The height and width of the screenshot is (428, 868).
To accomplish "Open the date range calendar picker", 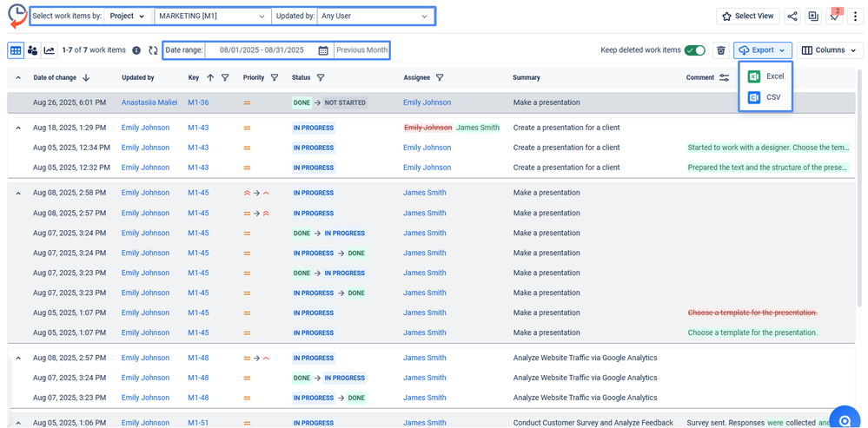I will pos(323,50).
